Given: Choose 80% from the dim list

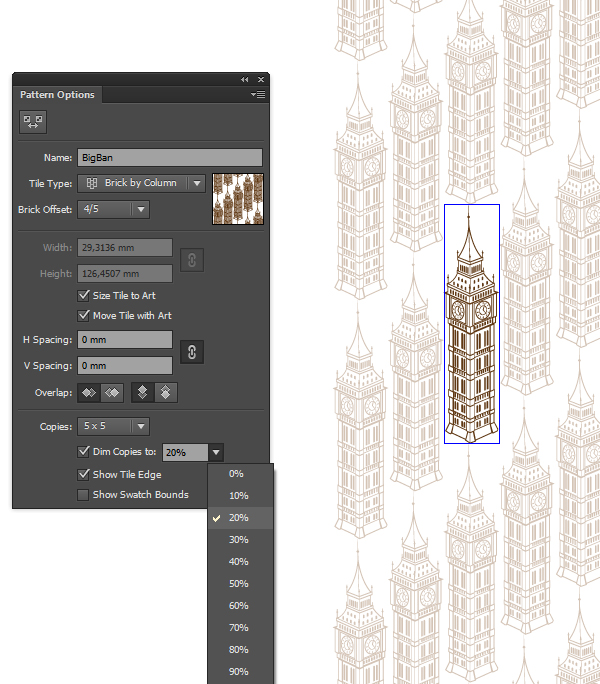Looking at the screenshot, I should tap(240, 650).
